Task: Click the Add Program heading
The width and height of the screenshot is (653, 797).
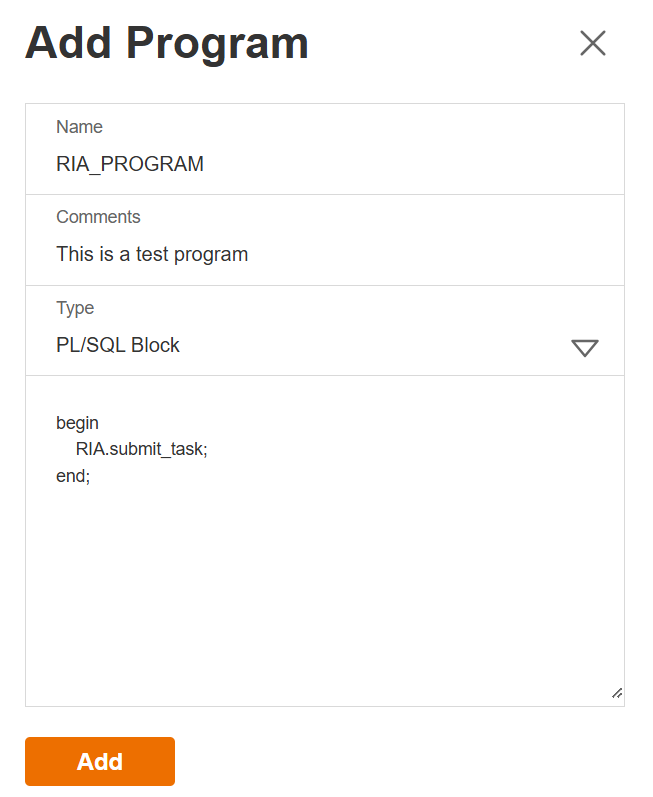Action: click(x=167, y=44)
